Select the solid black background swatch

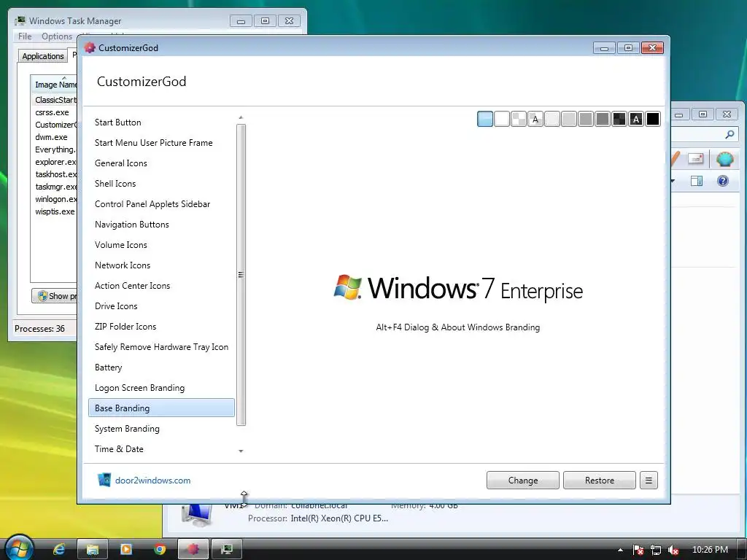653,119
